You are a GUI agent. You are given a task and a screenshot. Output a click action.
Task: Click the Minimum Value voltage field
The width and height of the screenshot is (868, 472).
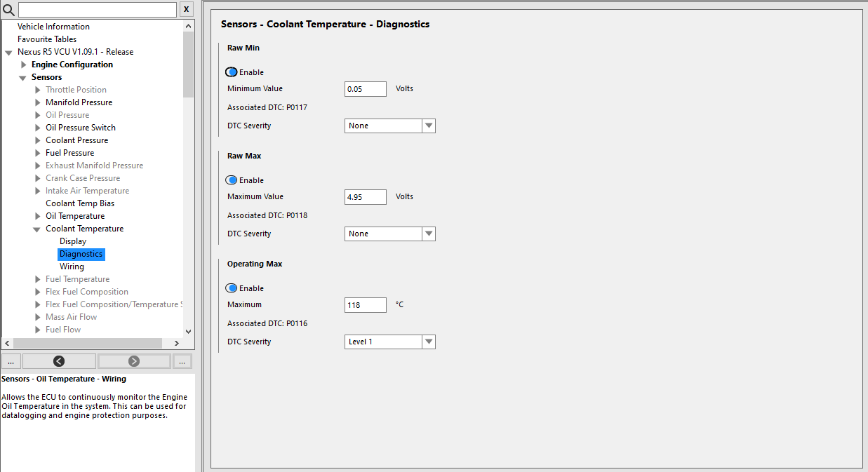tap(366, 89)
